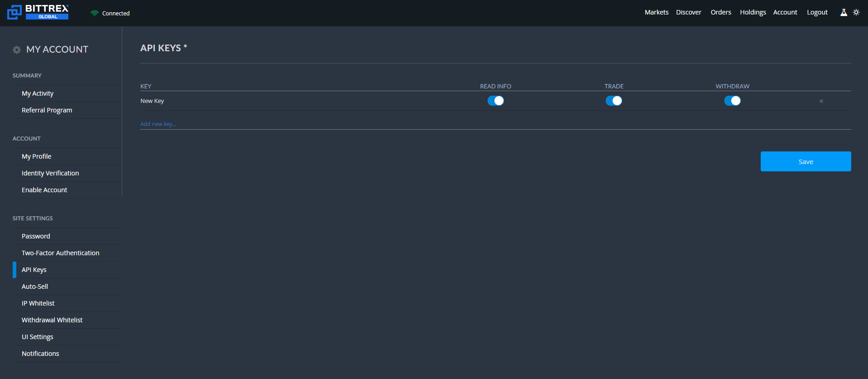Open the lab flask icon in header

[x=844, y=12]
